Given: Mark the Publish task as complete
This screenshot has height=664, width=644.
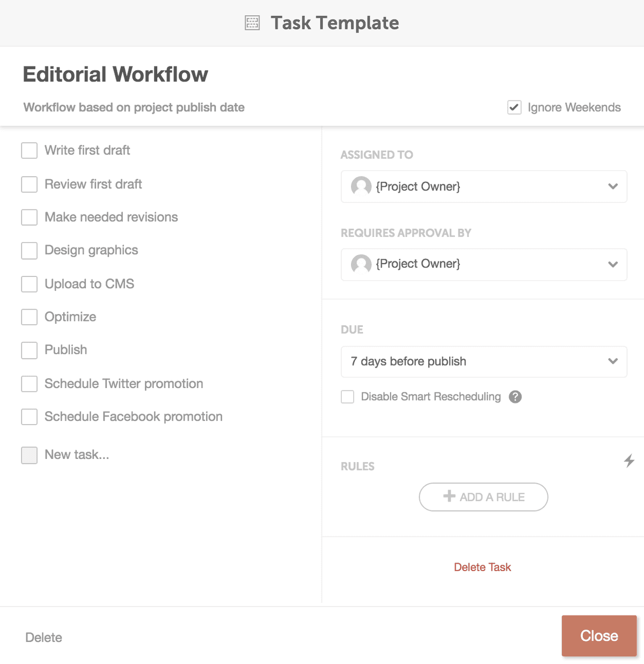Looking at the screenshot, I should [x=29, y=350].
